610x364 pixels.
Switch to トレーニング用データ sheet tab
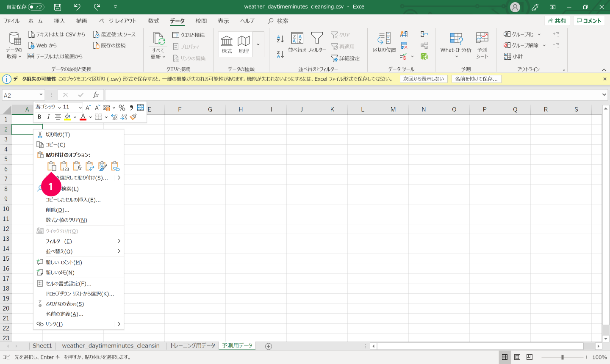192,346
